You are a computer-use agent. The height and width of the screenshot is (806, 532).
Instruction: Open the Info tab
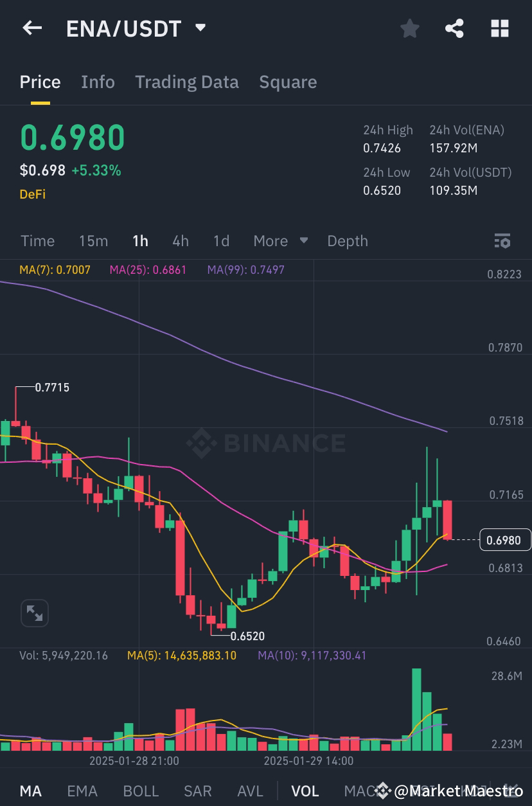point(98,82)
